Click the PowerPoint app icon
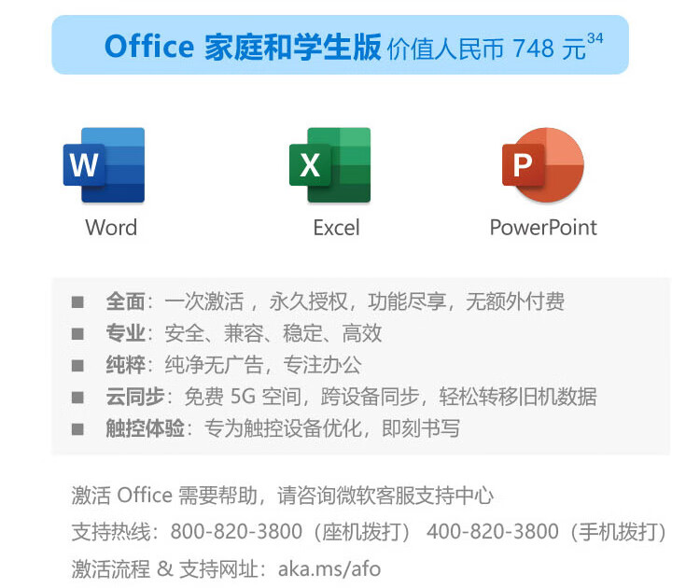The height and width of the screenshot is (588, 700). pyautogui.click(x=543, y=165)
